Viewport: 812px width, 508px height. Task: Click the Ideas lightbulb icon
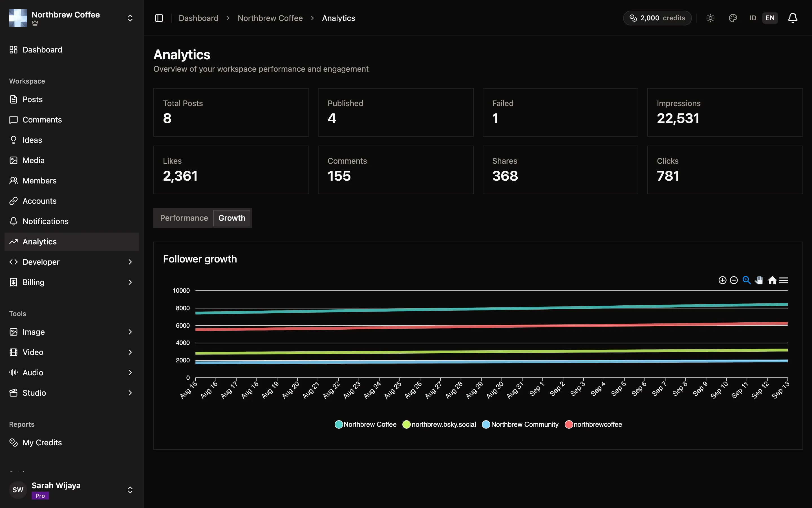(x=14, y=140)
